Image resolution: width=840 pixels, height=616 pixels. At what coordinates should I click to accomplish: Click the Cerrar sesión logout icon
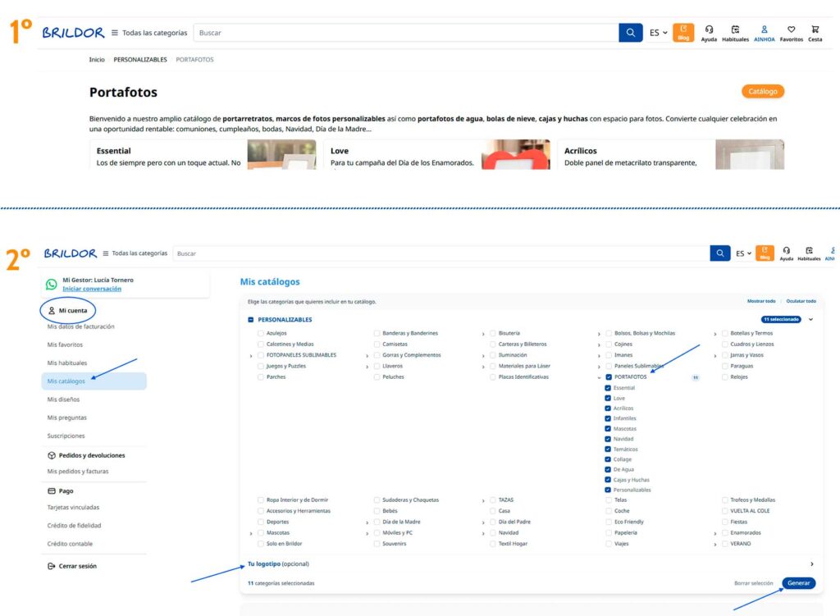point(52,566)
